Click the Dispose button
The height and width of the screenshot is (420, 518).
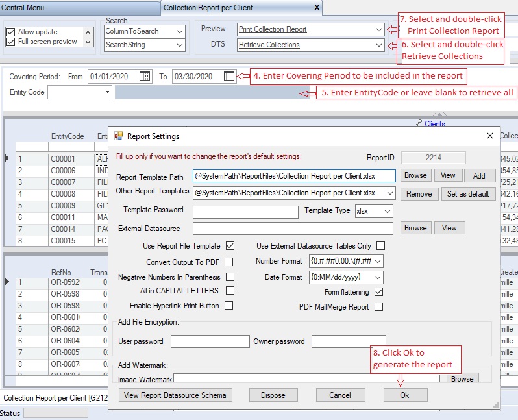pos(273,395)
